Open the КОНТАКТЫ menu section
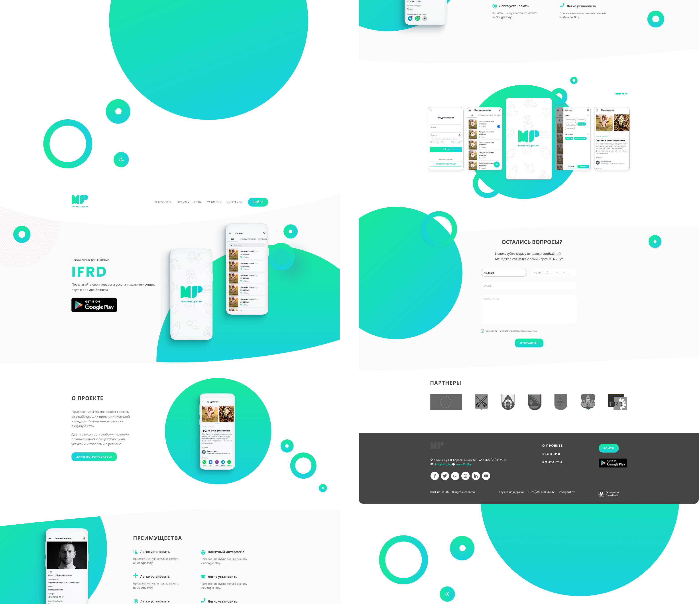The width and height of the screenshot is (700, 604). [x=234, y=202]
